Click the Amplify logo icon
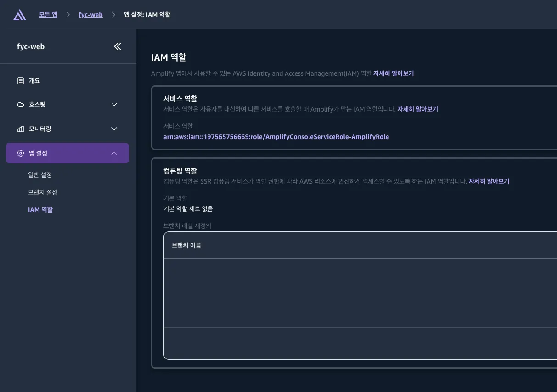This screenshot has height=392, width=557. click(20, 15)
